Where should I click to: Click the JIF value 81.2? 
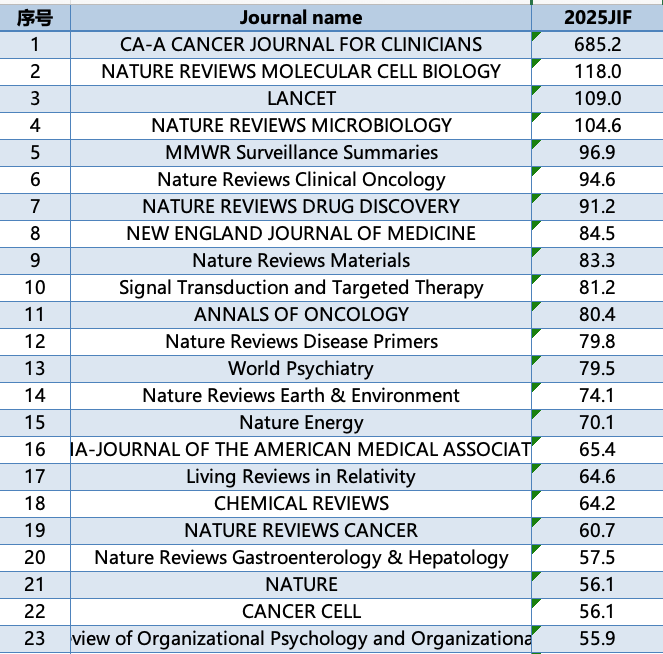597,287
